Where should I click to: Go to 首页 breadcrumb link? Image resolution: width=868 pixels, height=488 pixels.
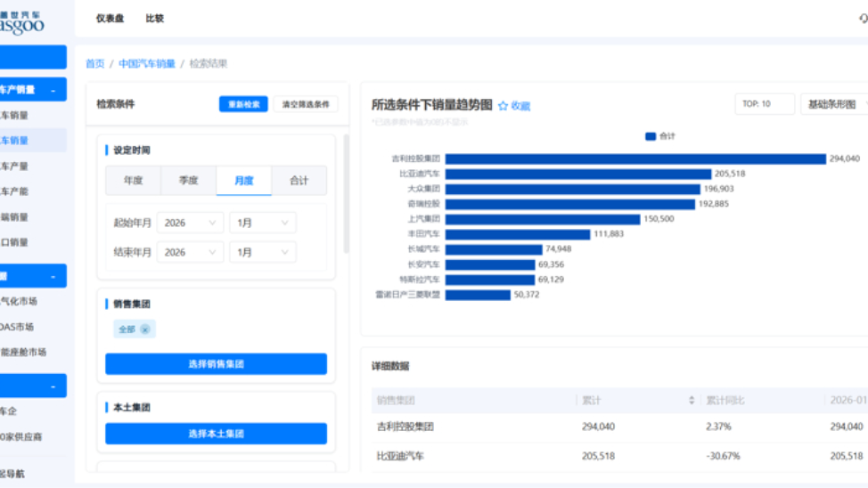click(x=94, y=63)
